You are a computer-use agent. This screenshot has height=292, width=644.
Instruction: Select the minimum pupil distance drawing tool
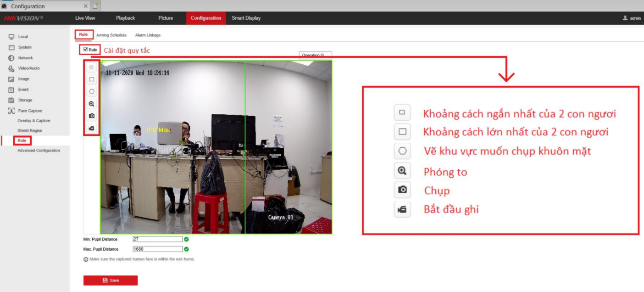pyautogui.click(x=92, y=67)
